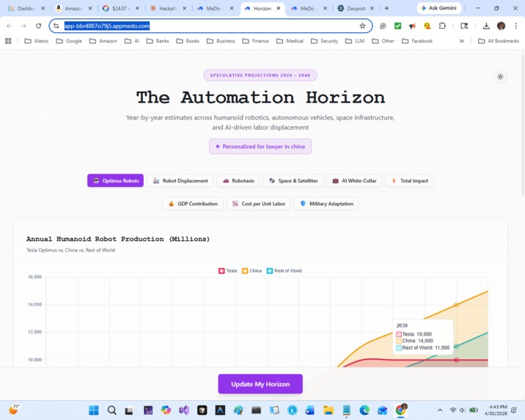Open Windows taskbar Search

[112, 410]
